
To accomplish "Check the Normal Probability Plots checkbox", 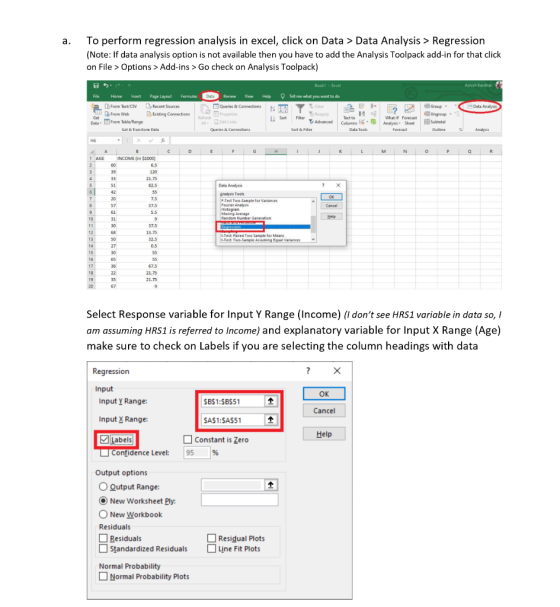I will (103, 577).
